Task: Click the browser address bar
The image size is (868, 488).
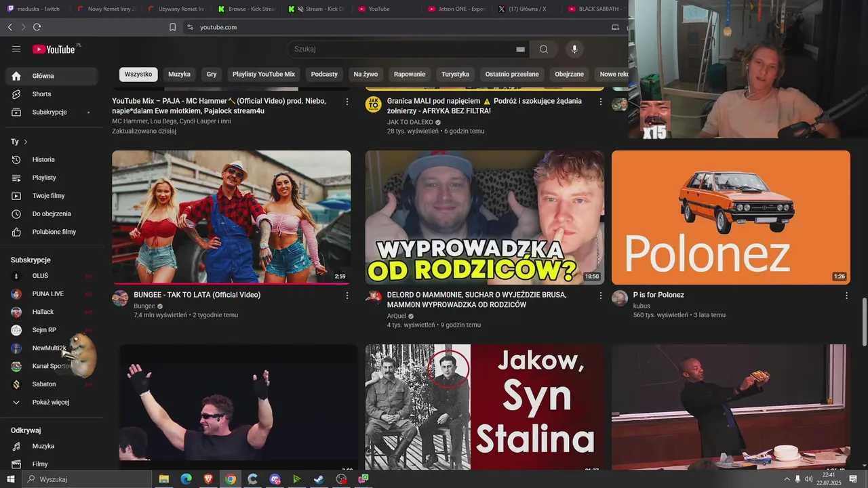Action: [x=400, y=27]
